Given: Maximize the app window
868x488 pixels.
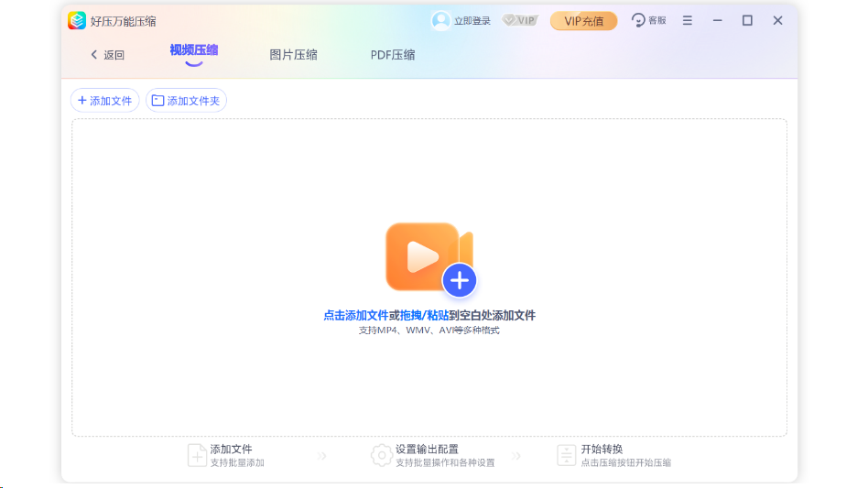Looking at the screenshot, I should 747,20.
